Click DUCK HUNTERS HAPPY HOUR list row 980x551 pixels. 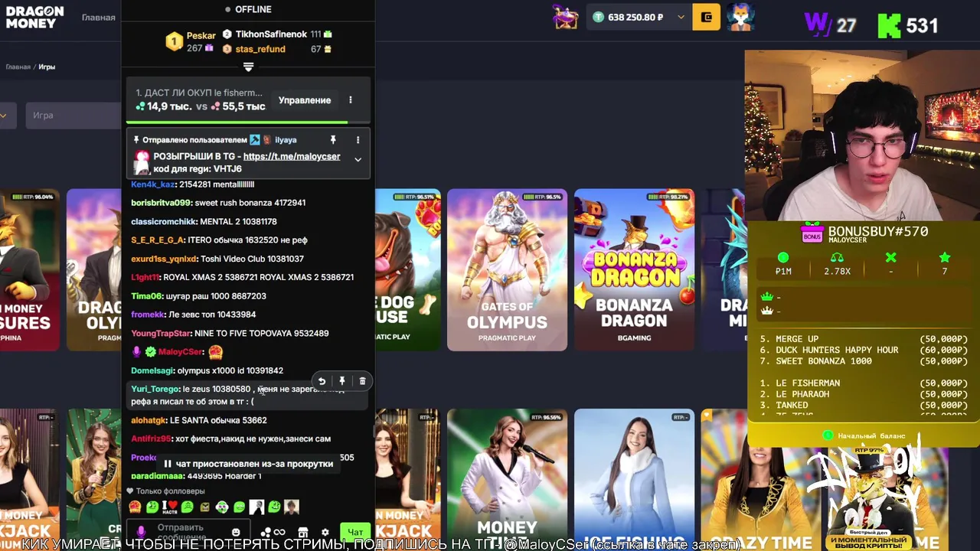pyautogui.click(x=864, y=350)
